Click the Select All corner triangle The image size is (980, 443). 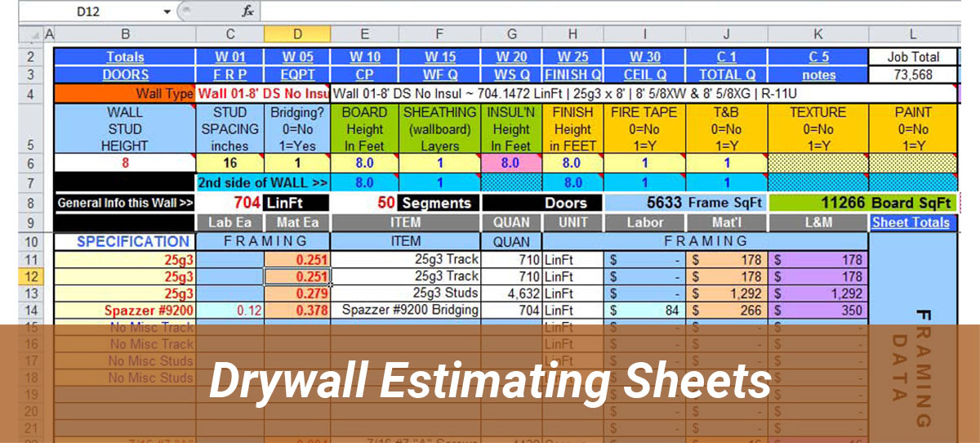[34, 35]
